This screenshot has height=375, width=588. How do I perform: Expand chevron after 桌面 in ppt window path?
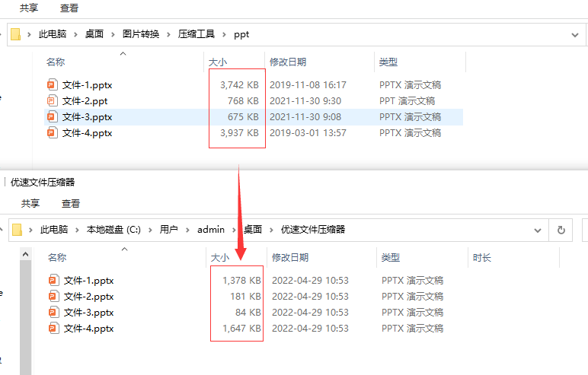pyautogui.click(x=113, y=34)
